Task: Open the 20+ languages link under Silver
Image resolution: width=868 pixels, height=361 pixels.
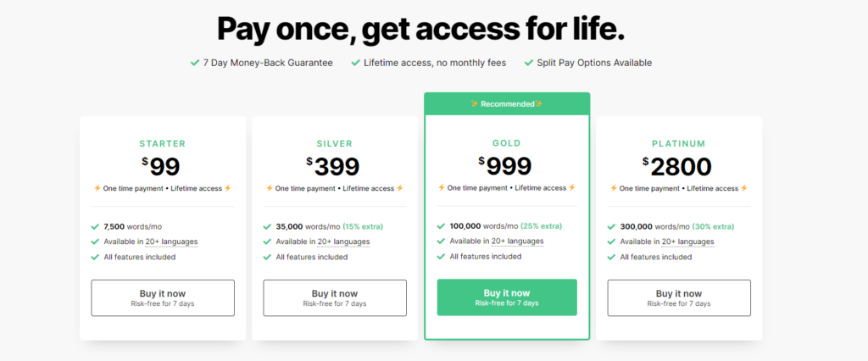Action: (x=348, y=242)
